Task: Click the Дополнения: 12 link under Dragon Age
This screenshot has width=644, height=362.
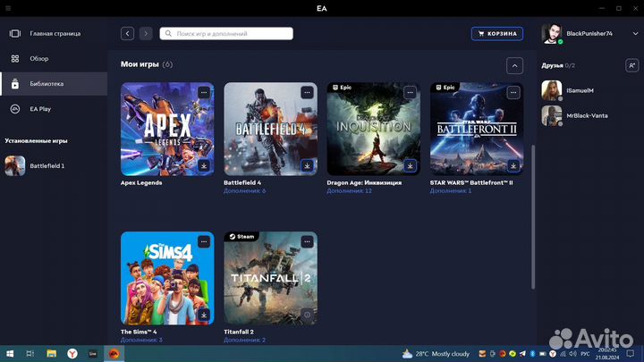Action: point(349,191)
